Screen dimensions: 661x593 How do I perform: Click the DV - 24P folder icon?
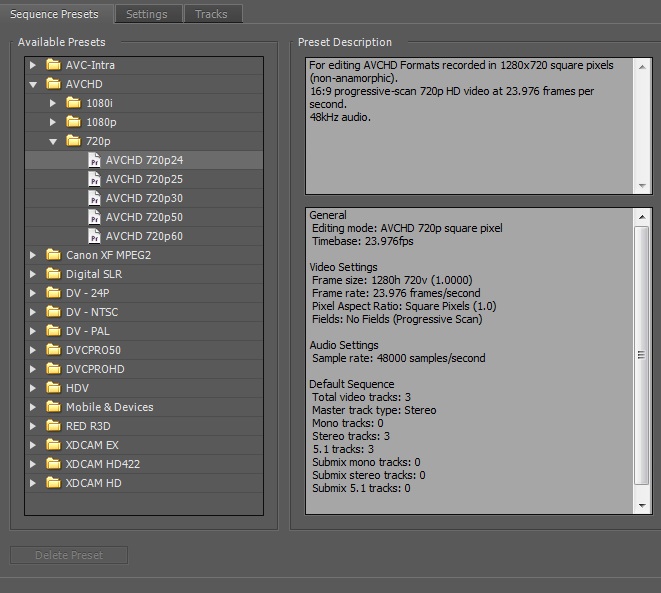[53, 293]
